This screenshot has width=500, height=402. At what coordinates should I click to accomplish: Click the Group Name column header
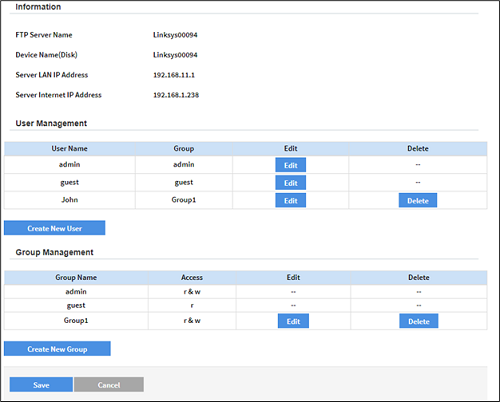click(x=76, y=277)
